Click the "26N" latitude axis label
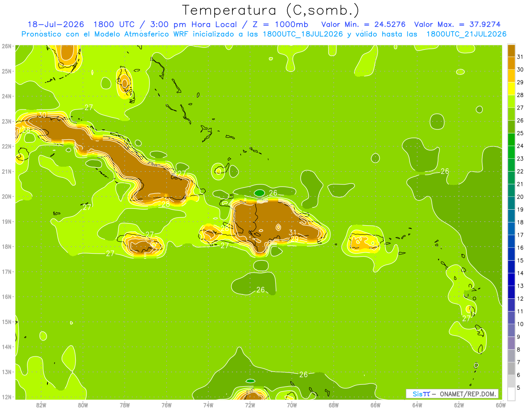This screenshot has width=532, height=411. point(6,46)
